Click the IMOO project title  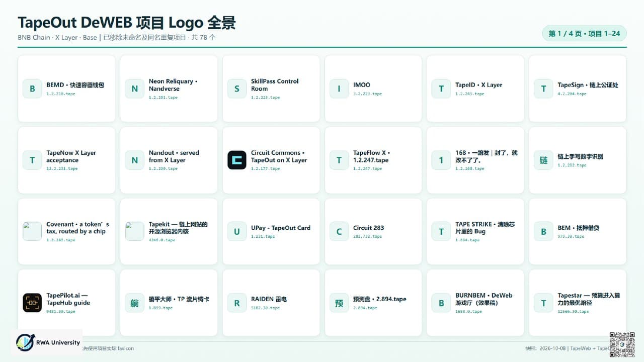pos(362,85)
